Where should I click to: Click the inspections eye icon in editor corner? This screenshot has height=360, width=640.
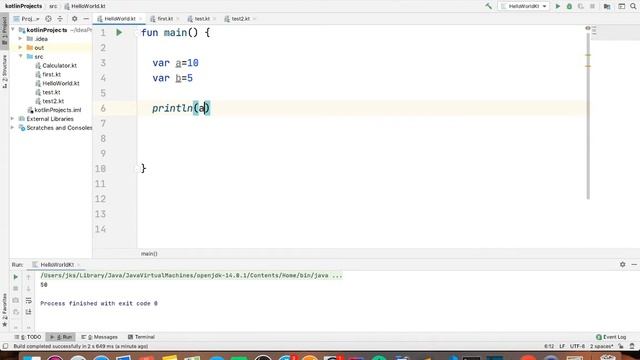pos(588,28)
